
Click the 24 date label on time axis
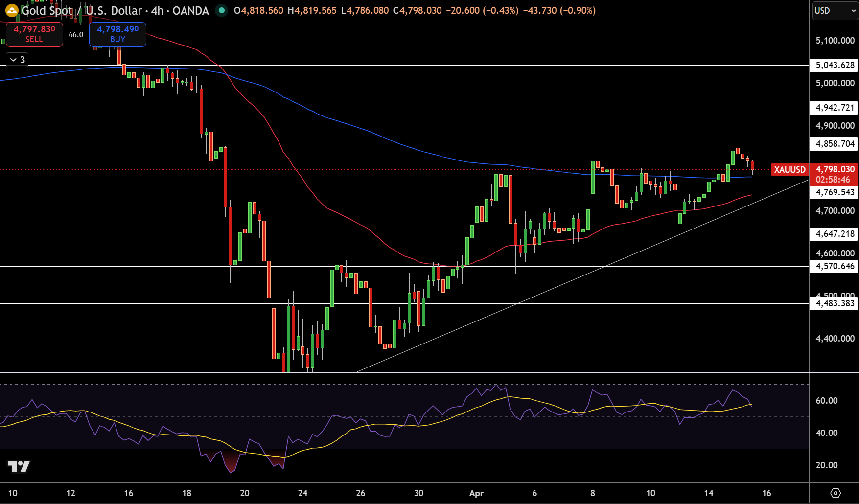point(302,493)
